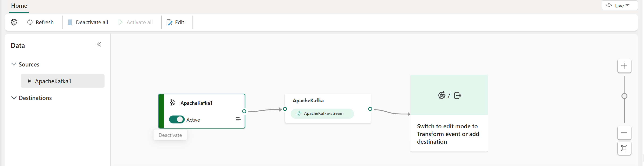
Task: Click the add destination icon on card
Action: [x=458, y=96]
